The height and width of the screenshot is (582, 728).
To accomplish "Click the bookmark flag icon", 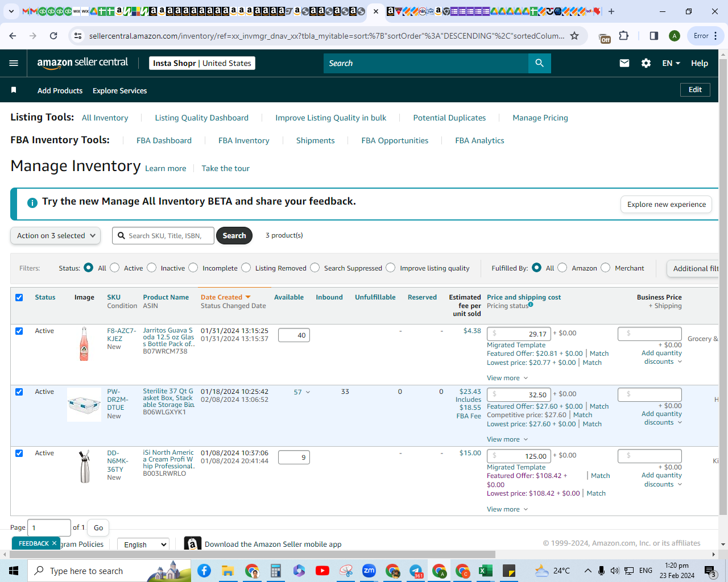I will tap(14, 90).
